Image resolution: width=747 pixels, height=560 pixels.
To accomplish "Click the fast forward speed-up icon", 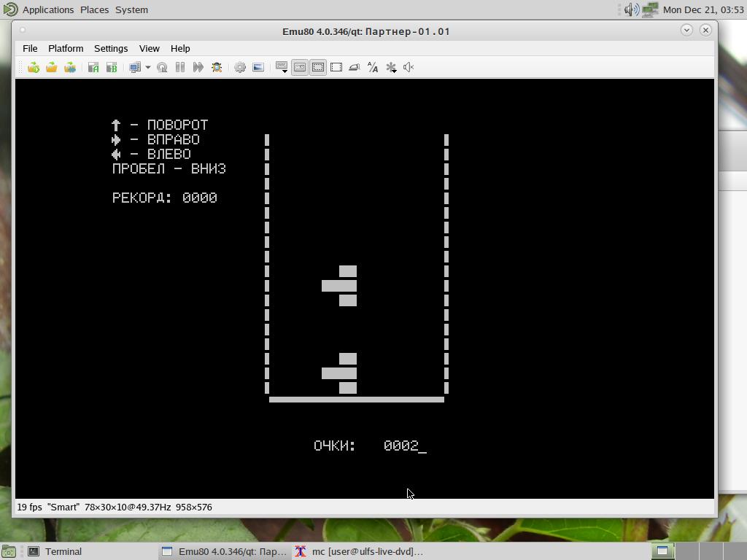I will click(198, 67).
